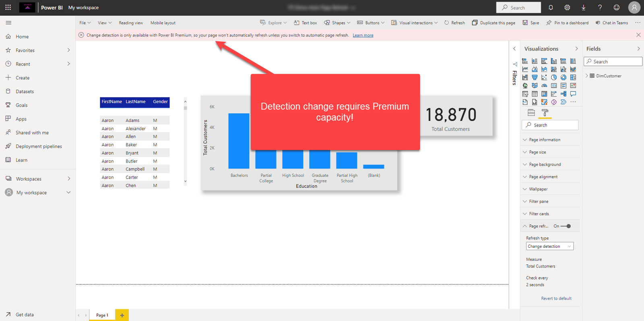Add a Q&A speech bubble visual
Screen dimensions: 644x321
point(573,94)
